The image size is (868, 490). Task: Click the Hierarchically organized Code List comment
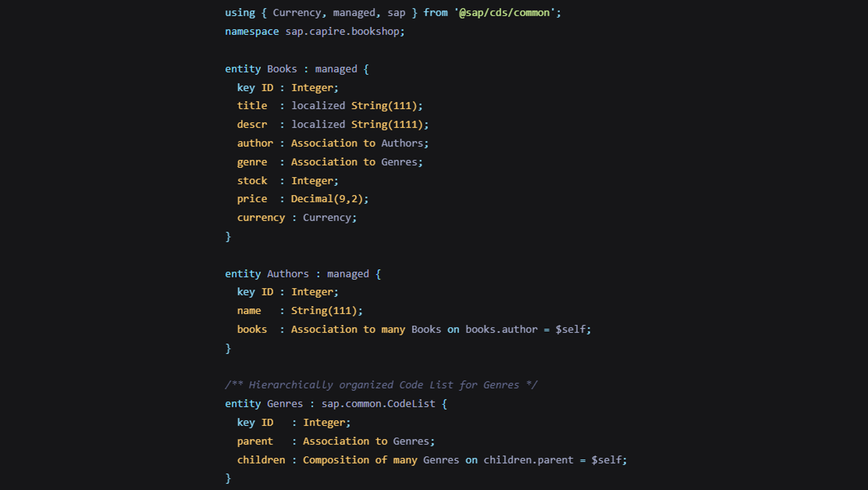click(381, 385)
